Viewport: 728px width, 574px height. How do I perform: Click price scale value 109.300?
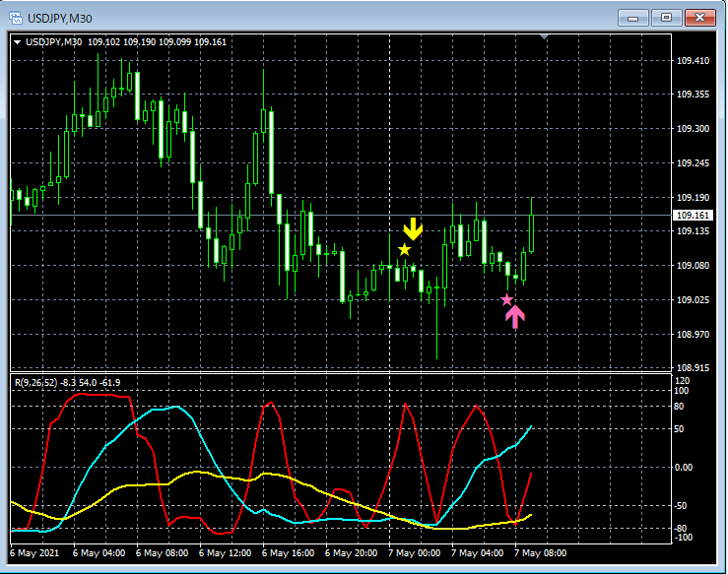(x=693, y=129)
